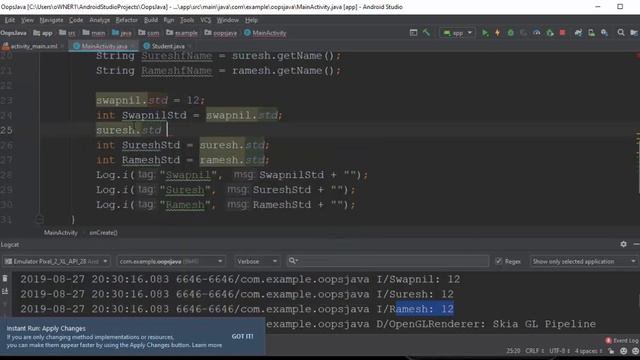This screenshot has height=360, width=640.
Task: Click example folder in navigation bar
Action: 182,33
